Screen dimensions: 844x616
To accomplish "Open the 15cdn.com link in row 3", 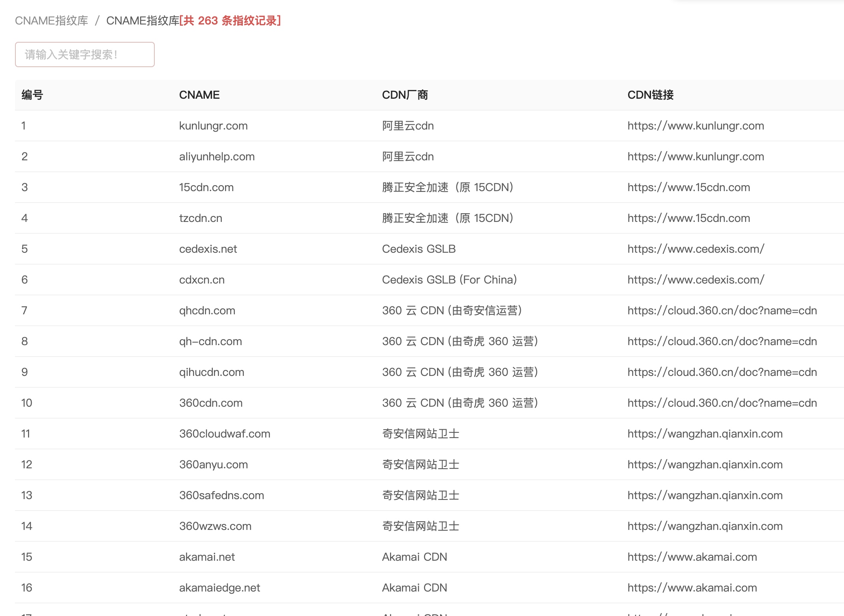I will click(688, 187).
